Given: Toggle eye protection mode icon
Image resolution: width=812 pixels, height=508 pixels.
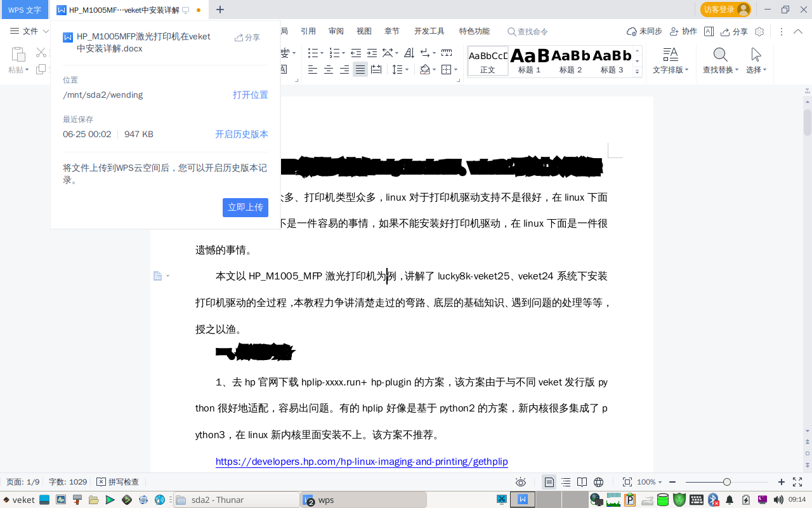Looking at the screenshot, I should 521,482.
